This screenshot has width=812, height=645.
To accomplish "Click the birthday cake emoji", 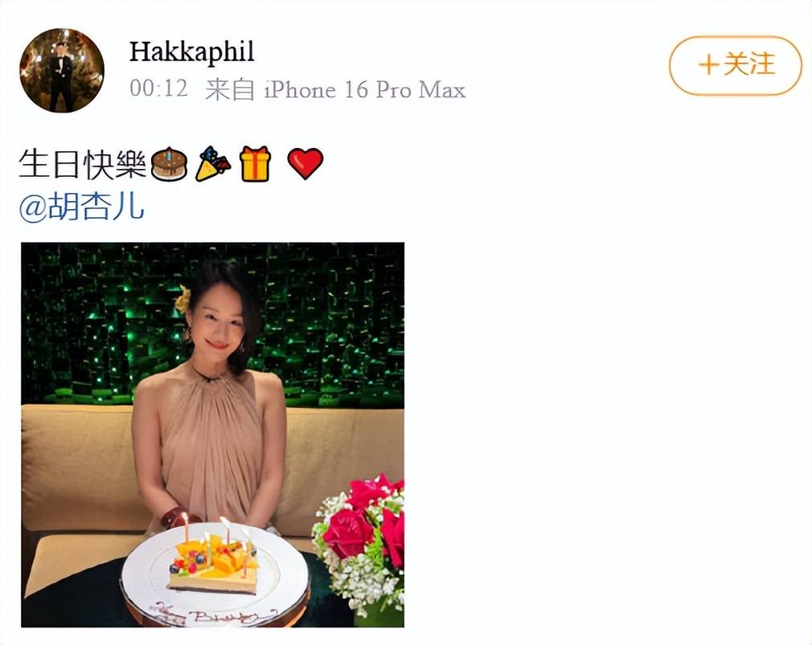I will point(169,164).
